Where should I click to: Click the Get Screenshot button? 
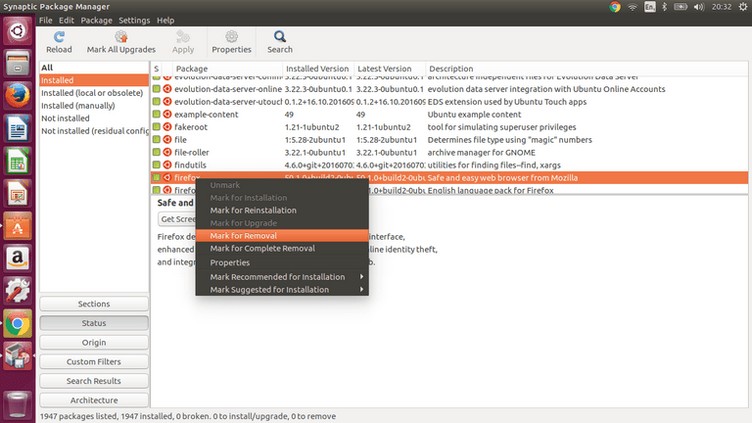tap(177, 219)
